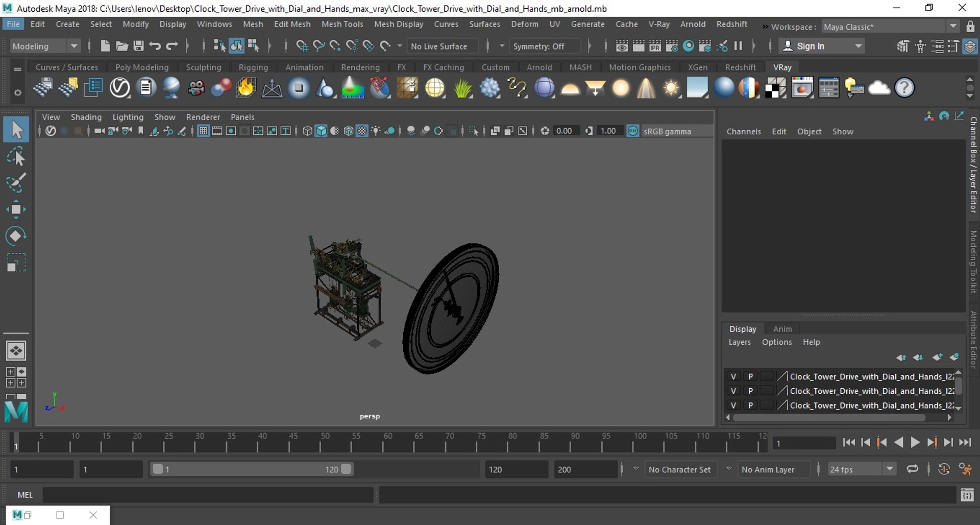Click the IPR render icon
Screen dimensions: 980x525
[x=655, y=46]
